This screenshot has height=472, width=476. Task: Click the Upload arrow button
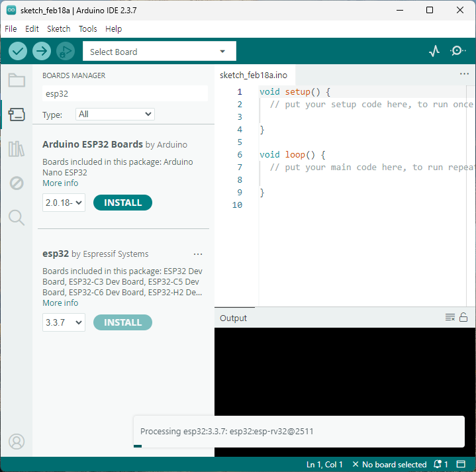tap(42, 51)
